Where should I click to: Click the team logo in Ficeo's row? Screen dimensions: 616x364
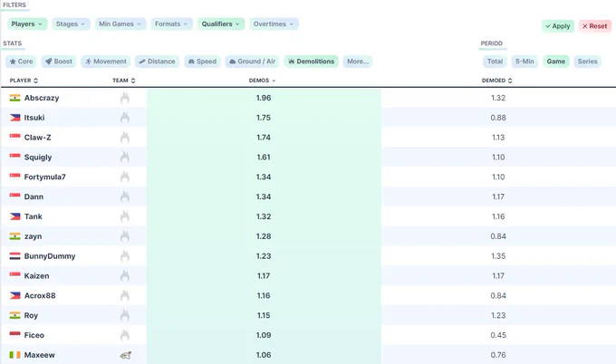click(124, 335)
